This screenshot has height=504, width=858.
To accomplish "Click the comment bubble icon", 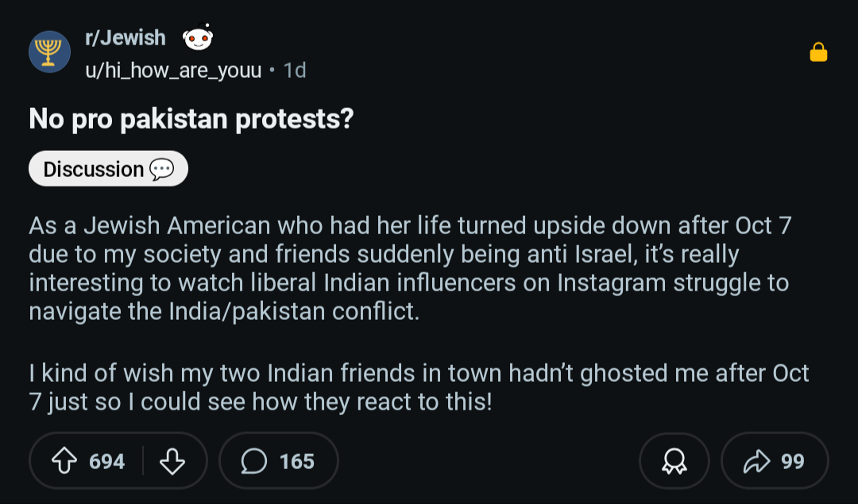I will 254,461.
